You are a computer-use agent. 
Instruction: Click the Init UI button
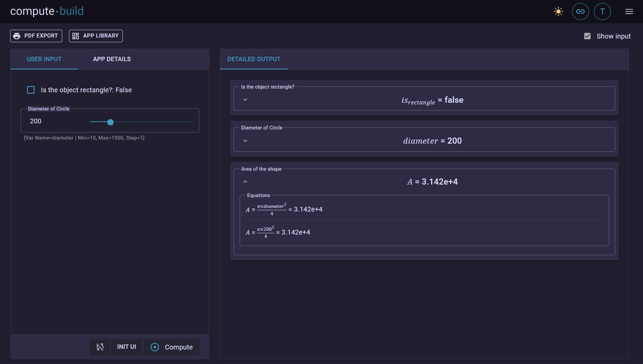[x=126, y=347]
